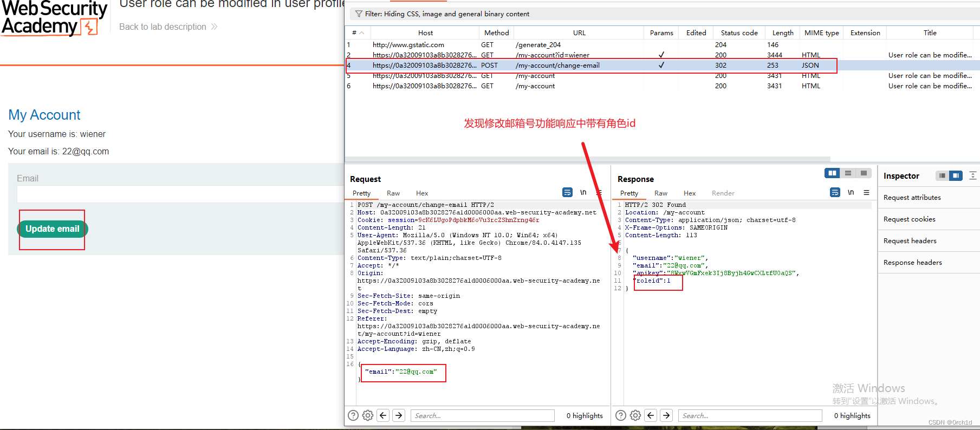The image size is (980, 430).
Task: Switch Response view to Pretty tab
Action: 629,193
